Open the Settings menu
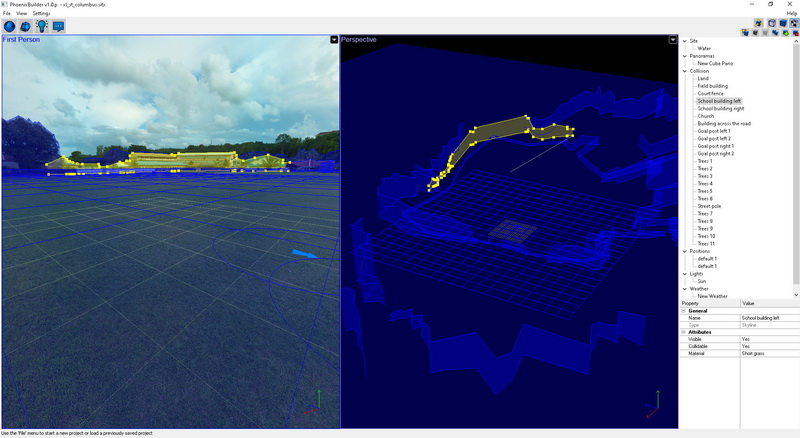This screenshot has width=800, height=438. click(x=41, y=13)
